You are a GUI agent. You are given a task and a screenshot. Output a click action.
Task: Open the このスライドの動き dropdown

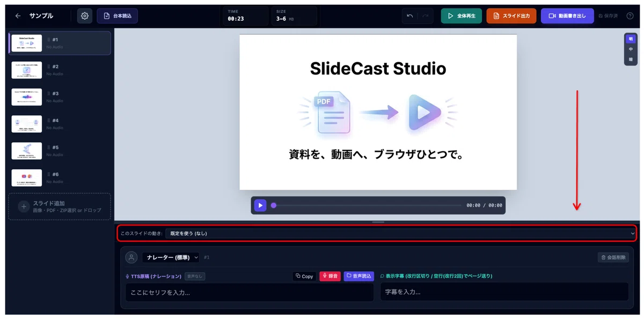tap(401, 233)
